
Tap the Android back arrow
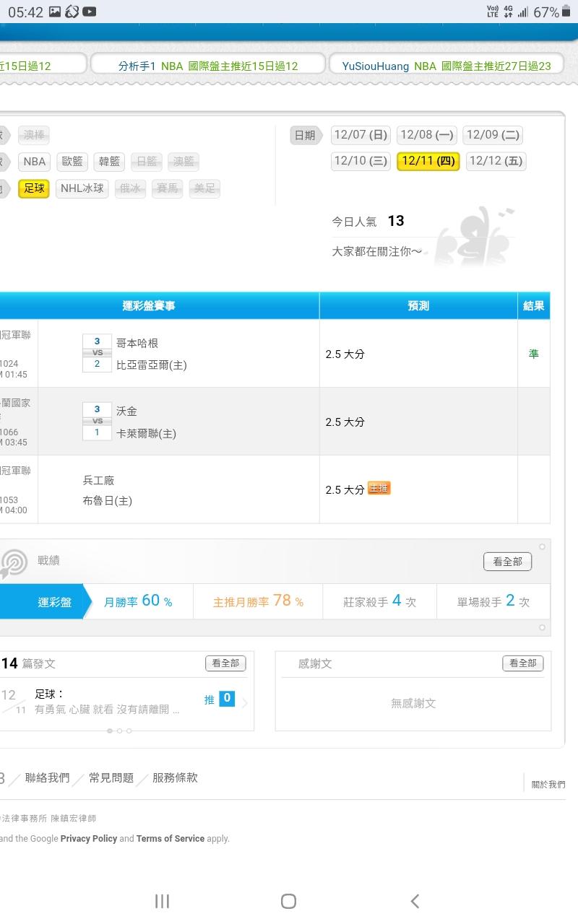415,900
